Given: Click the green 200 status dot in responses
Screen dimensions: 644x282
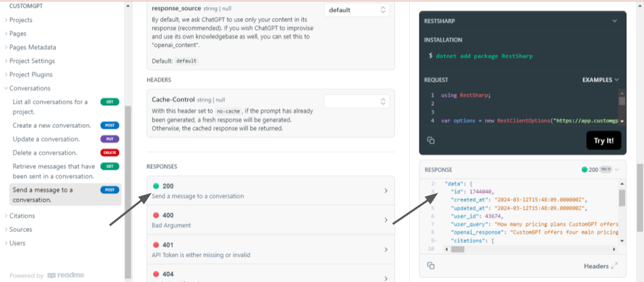Looking at the screenshot, I should (156, 186).
